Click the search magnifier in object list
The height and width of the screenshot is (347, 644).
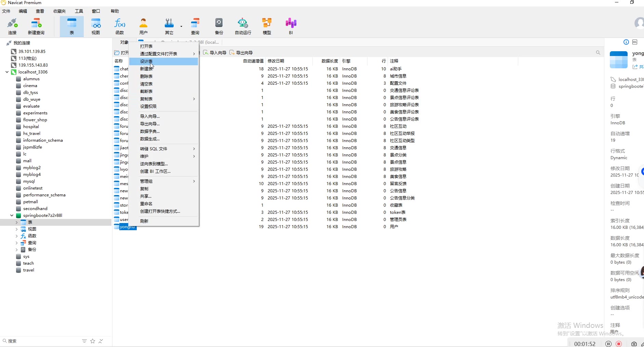[x=598, y=53]
